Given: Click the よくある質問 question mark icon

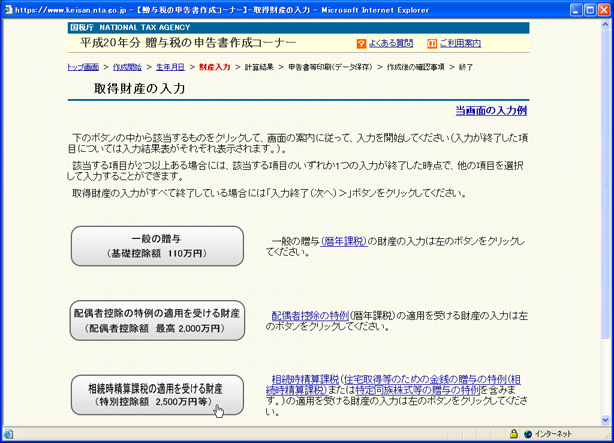Looking at the screenshot, I should point(362,44).
